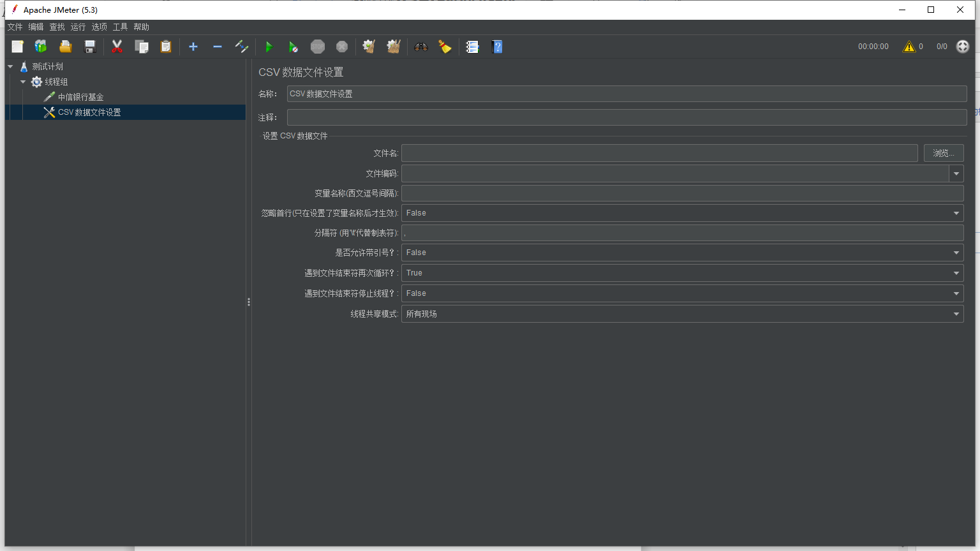Start test with no pauses icon

293,47
